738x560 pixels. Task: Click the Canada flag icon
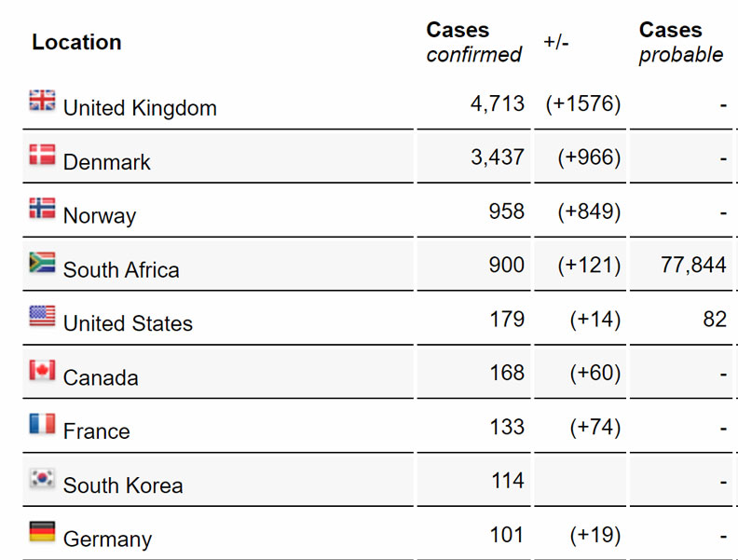[x=42, y=371]
